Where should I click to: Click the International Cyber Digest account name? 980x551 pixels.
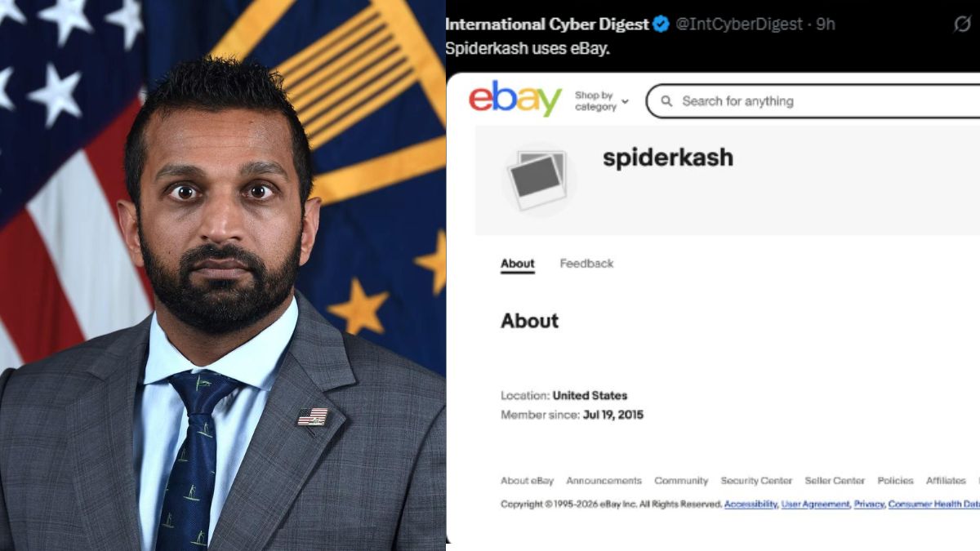pos(547,24)
